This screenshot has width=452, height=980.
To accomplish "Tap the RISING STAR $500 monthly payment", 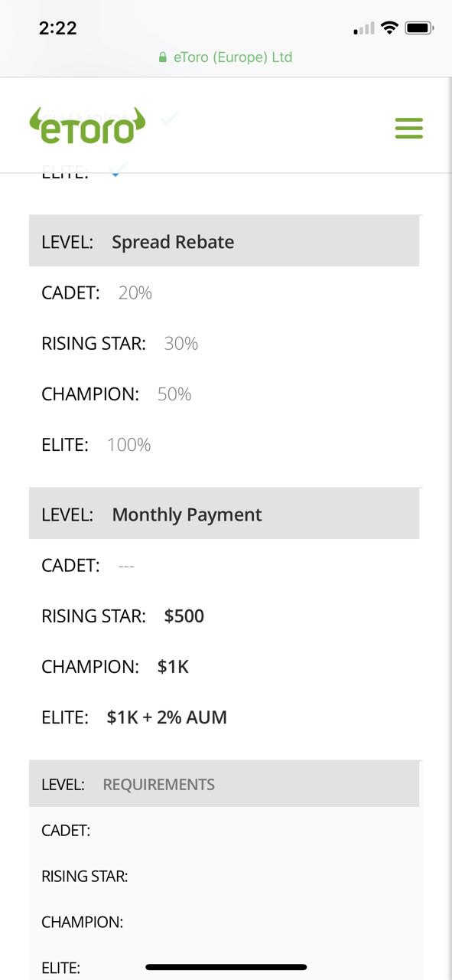I will 184,616.
